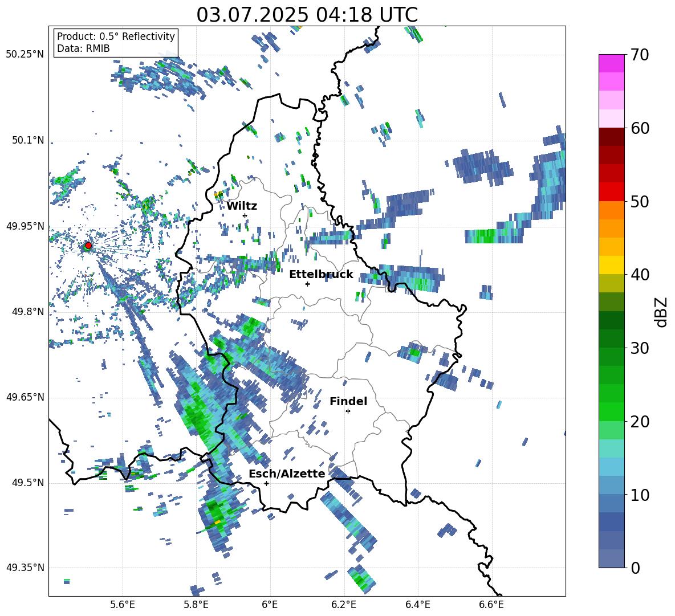Click the bright red colorbar segment above 50
The width and height of the screenshot is (675, 616).
click(x=611, y=192)
